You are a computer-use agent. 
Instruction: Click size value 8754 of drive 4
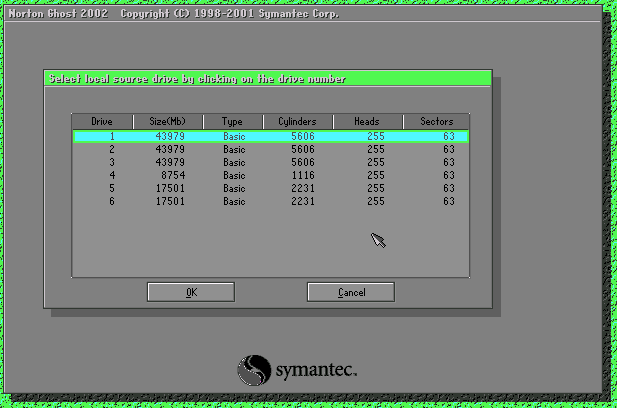tap(173, 175)
